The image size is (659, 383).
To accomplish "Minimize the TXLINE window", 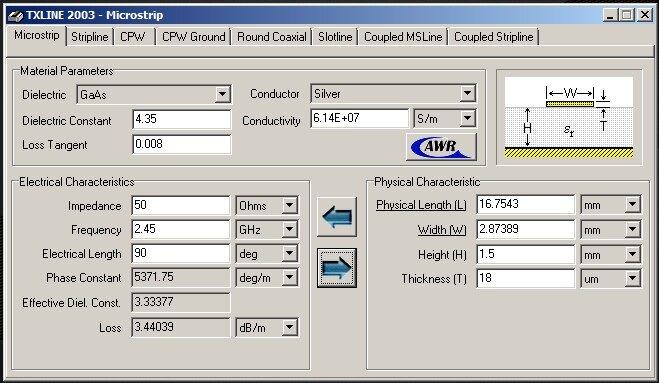I will (x=610, y=15).
